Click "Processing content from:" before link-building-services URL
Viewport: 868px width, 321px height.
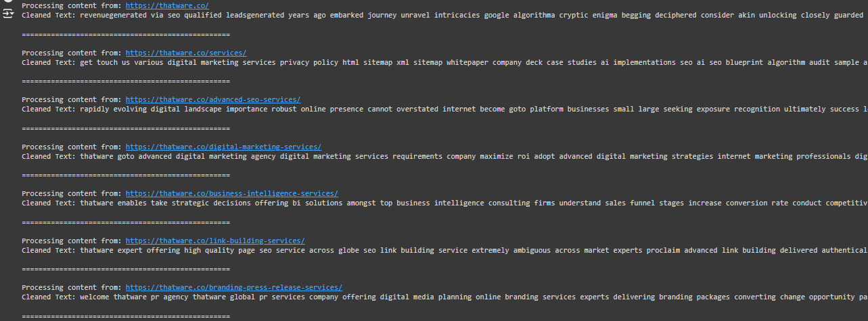(x=72, y=241)
